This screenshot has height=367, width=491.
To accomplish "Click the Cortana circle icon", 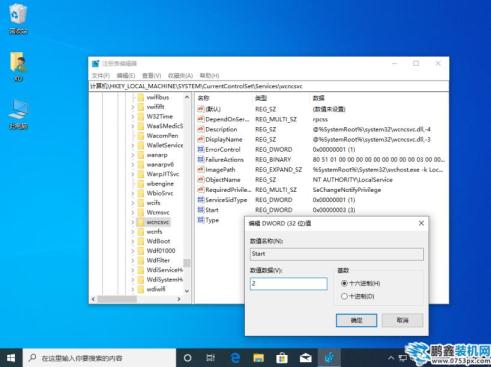I will (188, 358).
